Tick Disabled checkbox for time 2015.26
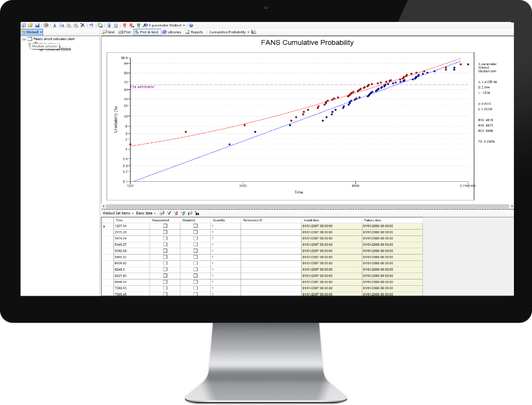The height and width of the screenshot is (405, 532). click(x=195, y=232)
